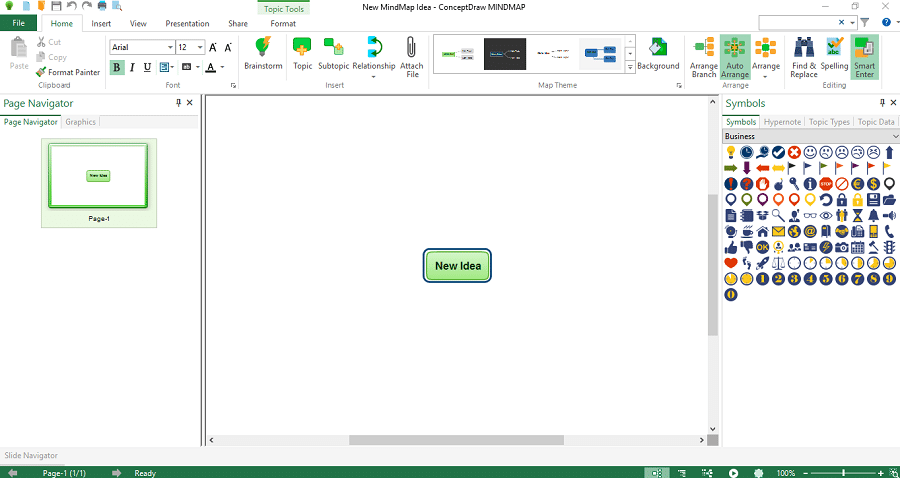Viewport: 900px width, 478px height.
Task: Open the Format tab under Topic Tools
Action: pyautogui.click(x=283, y=24)
